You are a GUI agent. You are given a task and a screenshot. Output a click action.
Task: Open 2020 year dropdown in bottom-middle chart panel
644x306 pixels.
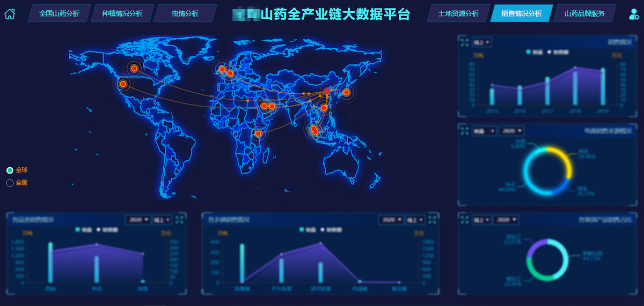coord(391,220)
